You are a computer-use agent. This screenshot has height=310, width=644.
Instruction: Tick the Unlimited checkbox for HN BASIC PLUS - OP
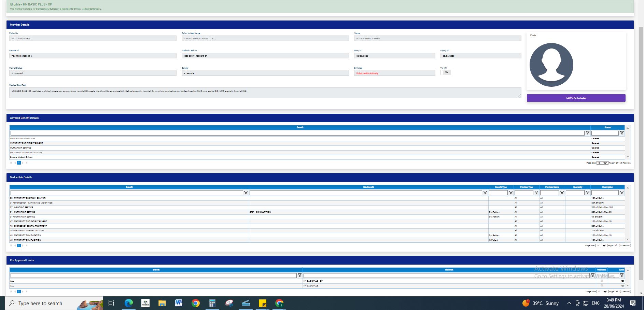click(602, 281)
